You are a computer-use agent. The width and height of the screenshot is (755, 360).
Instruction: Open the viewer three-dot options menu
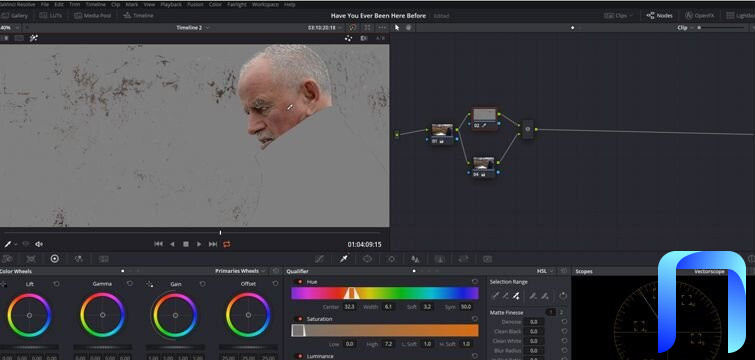click(x=382, y=28)
